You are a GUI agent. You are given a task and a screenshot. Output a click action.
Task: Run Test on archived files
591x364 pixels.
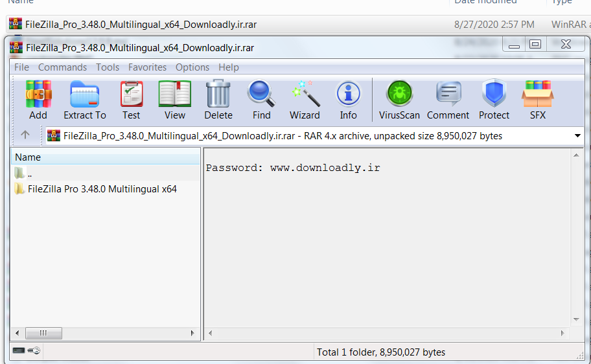[131, 94]
